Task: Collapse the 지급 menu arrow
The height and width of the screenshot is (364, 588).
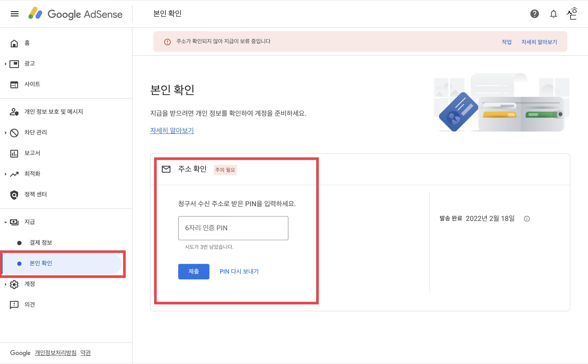Action: click(x=5, y=222)
